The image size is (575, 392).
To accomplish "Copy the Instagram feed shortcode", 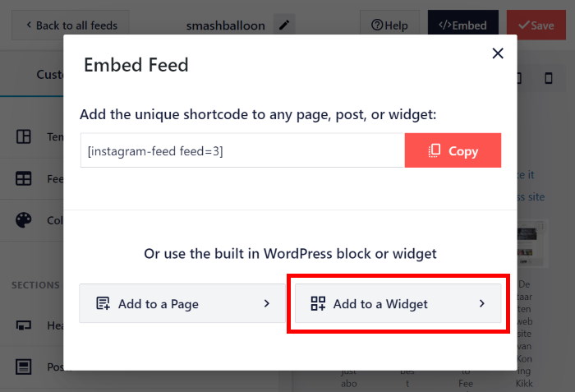I will tap(453, 151).
